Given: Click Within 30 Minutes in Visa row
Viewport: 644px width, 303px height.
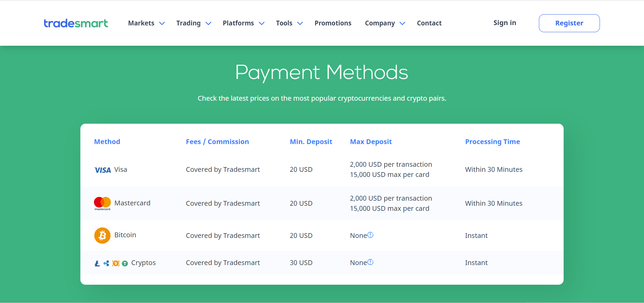Looking at the screenshot, I should coord(494,169).
